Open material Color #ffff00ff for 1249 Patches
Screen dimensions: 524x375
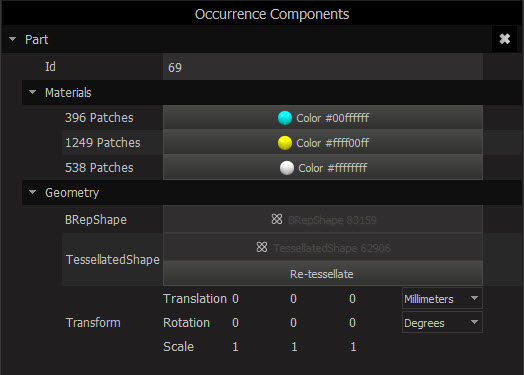pos(323,143)
